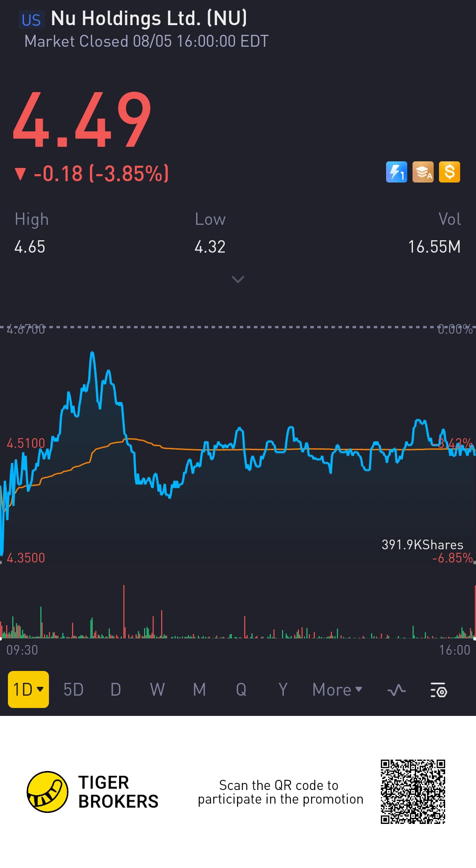Viewport: 476px width, 868px height.
Task: Switch to the W weekly chart tab
Action: tap(157, 689)
